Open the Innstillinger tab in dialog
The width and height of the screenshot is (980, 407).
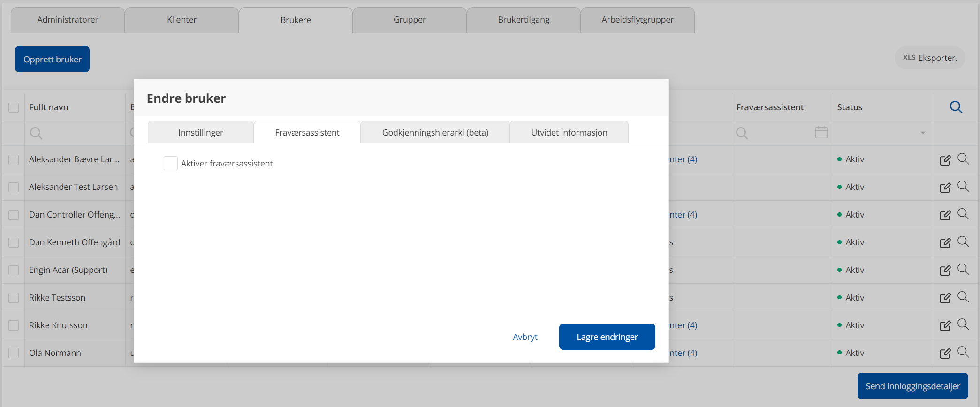click(200, 133)
